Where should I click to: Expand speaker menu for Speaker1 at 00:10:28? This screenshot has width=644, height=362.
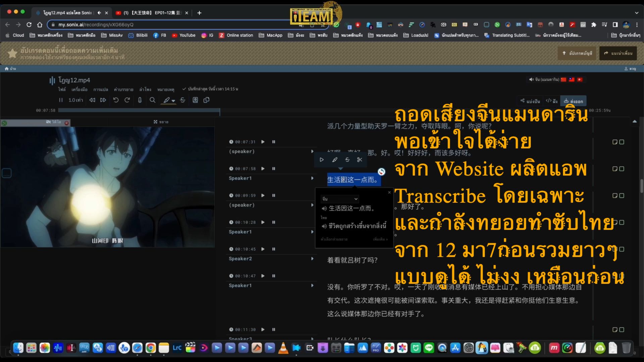(x=312, y=232)
